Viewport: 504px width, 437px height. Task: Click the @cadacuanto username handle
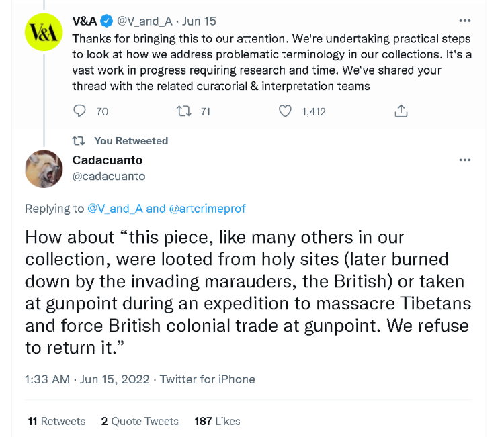[108, 176]
